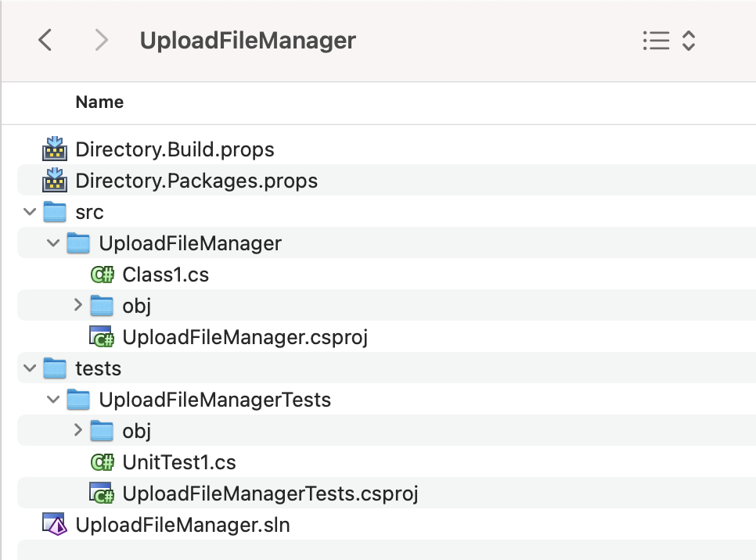Collapse the tests folder
Image resolution: width=756 pixels, height=560 pixels.
[29, 368]
